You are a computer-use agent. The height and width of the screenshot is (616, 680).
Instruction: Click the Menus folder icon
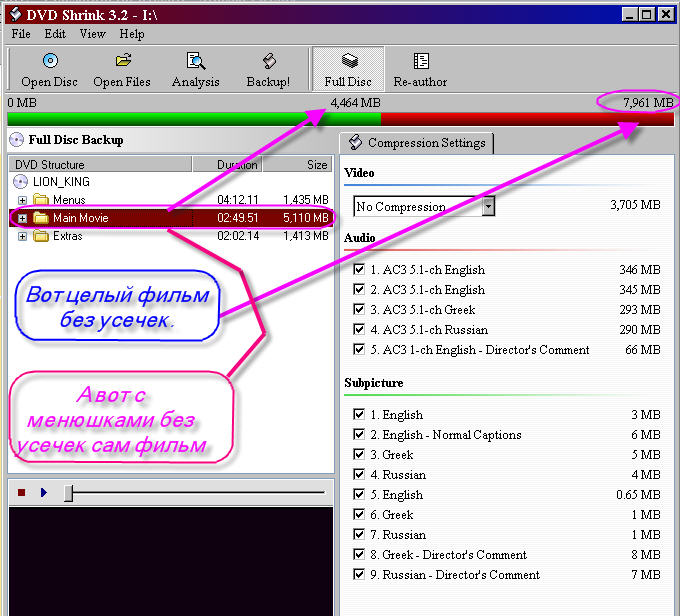click(x=41, y=200)
